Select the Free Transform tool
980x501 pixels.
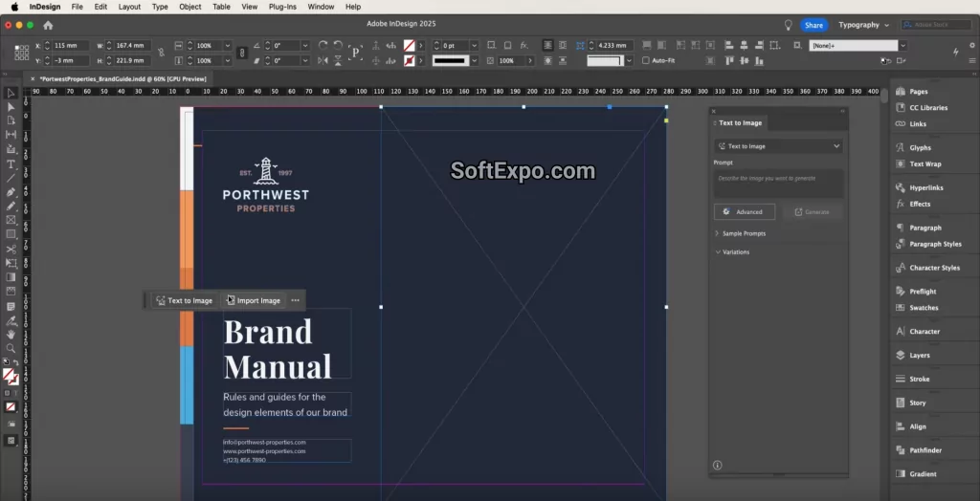click(11, 263)
